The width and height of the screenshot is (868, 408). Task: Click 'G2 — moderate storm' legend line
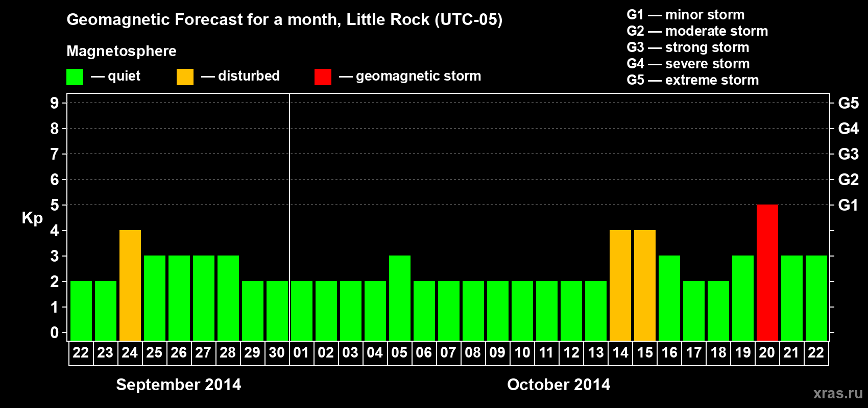coord(697,31)
